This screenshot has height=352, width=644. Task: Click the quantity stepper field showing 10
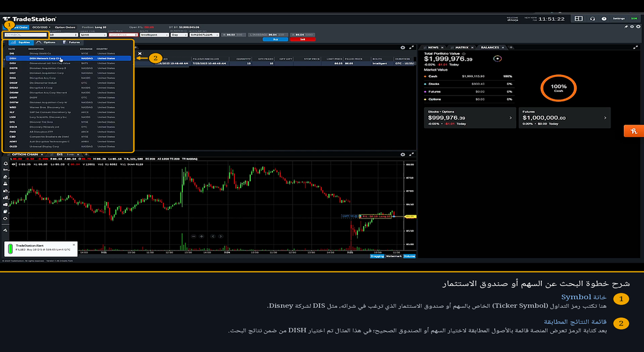64,35
